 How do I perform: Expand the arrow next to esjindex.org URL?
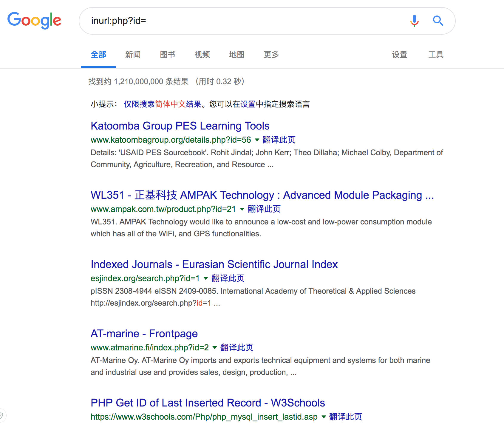coord(206,278)
